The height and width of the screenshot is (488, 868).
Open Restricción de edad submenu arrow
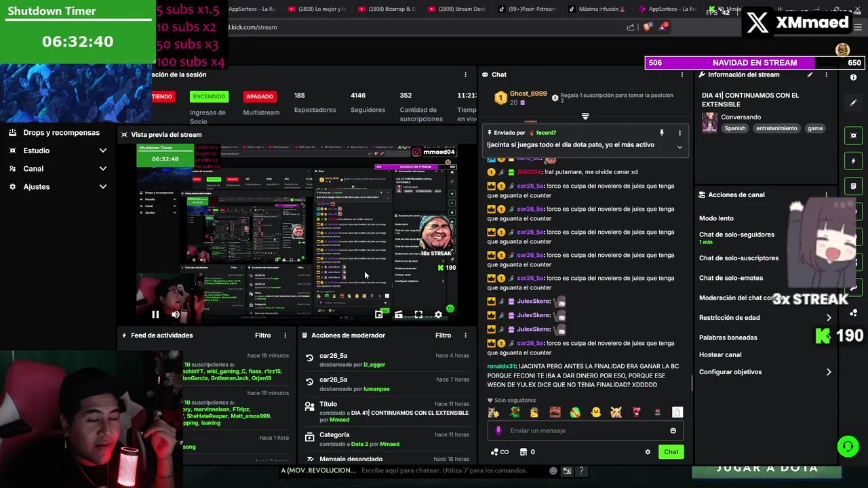click(829, 318)
